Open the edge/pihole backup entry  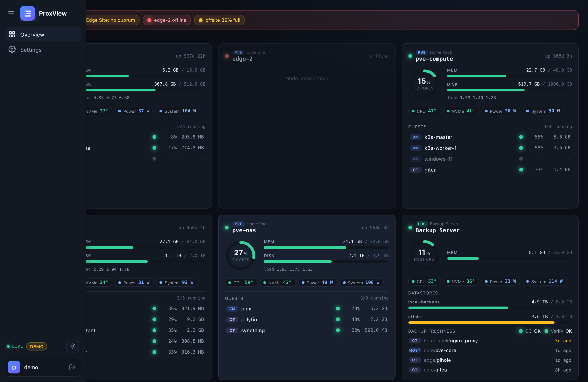490,360
